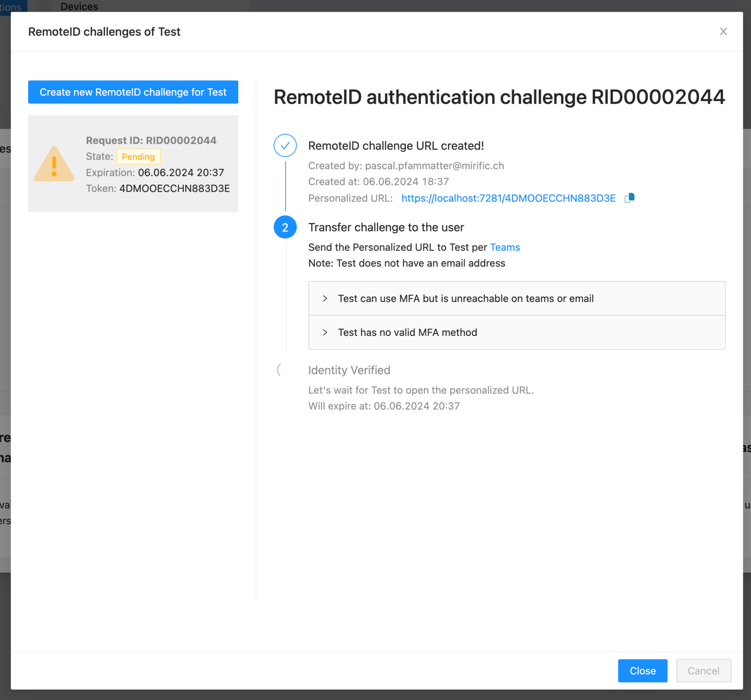The height and width of the screenshot is (700, 751).
Task: Click the copy icon beside the personalized URL
Action: [629, 198]
